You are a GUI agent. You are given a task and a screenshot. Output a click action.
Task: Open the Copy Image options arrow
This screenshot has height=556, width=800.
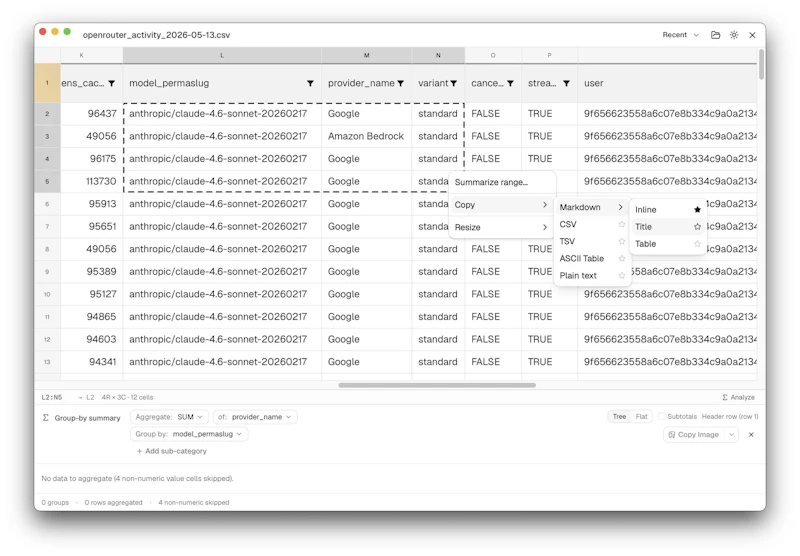pyautogui.click(x=731, y=435)
